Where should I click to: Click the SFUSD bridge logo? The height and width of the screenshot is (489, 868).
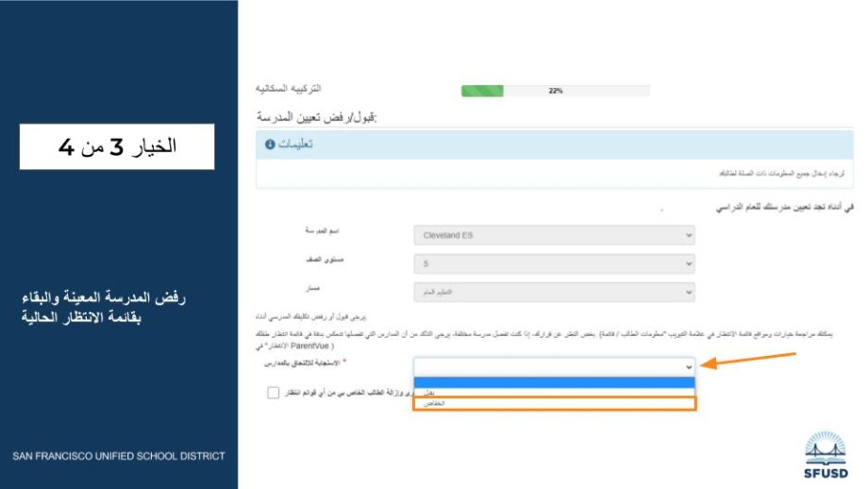826,454
